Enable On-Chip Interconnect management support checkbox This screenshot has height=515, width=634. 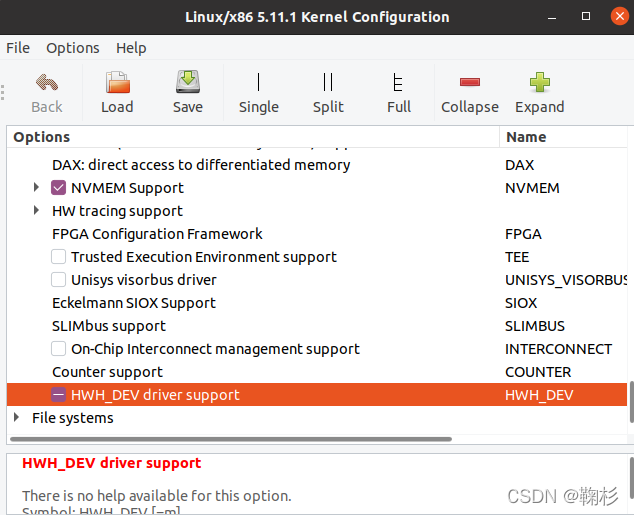click(x=59, y=349)
